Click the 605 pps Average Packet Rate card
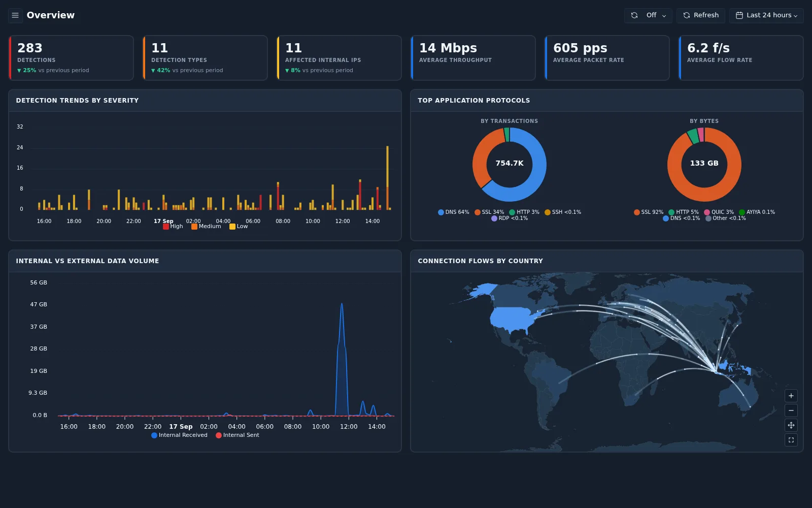The image size is (812, 508). (607, 58)
